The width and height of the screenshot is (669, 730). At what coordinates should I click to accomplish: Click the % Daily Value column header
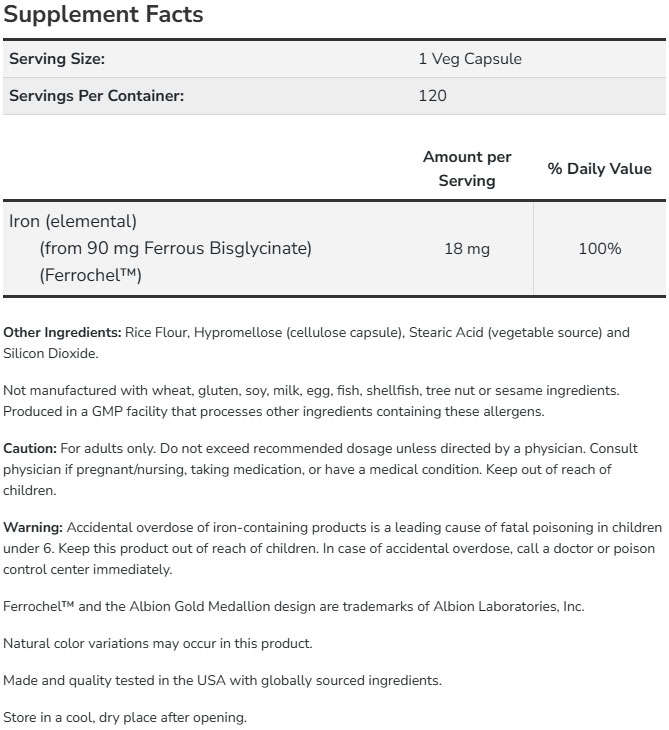click(x=599, y=169)
